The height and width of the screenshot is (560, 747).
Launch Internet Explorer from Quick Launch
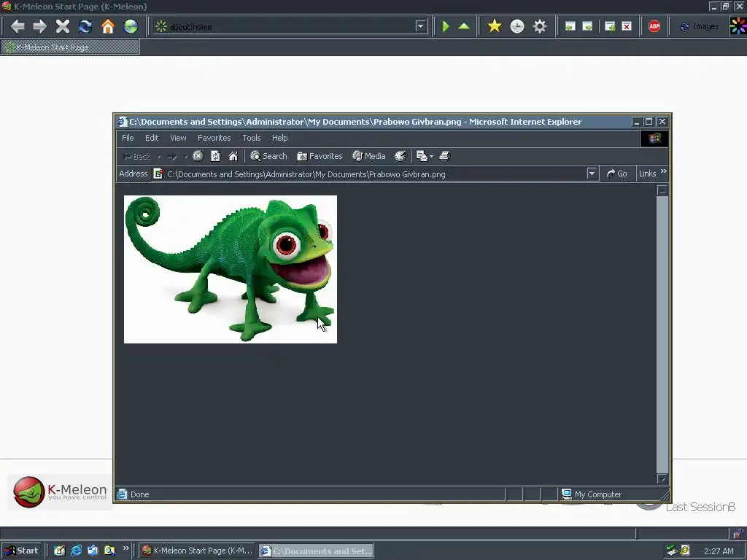(x=76, y=551)
